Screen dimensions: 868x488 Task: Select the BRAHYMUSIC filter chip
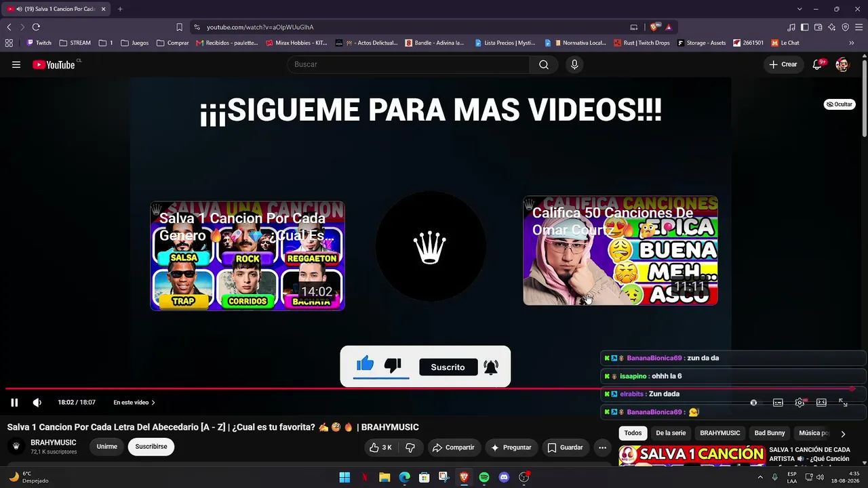720,433
